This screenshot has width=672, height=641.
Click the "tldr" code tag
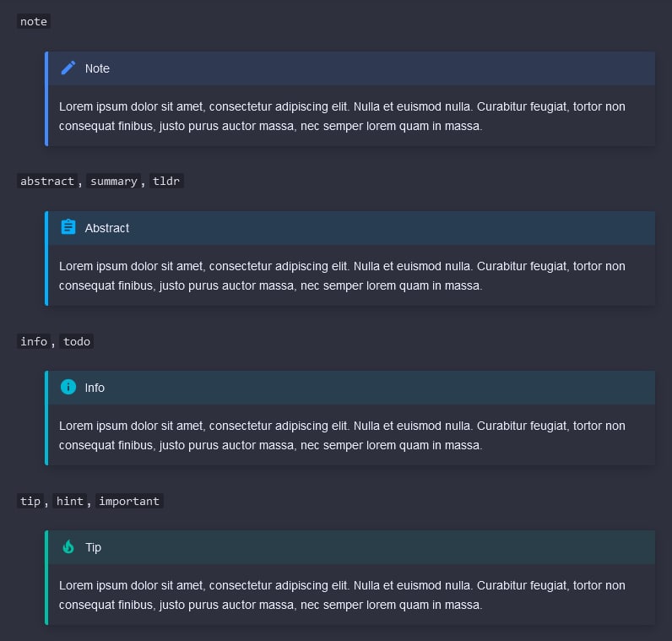pyautogui.click(x=166, y=181)
